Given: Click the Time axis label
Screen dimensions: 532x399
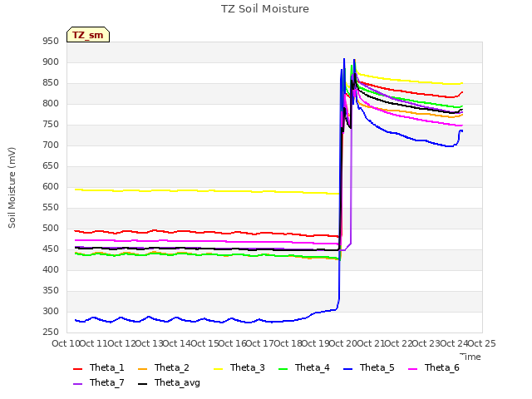Looking at the screenshot, I should click(470, 357).
